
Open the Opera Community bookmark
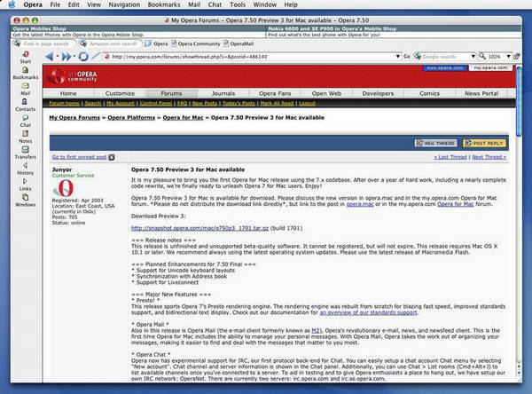(x=196, y=43)
